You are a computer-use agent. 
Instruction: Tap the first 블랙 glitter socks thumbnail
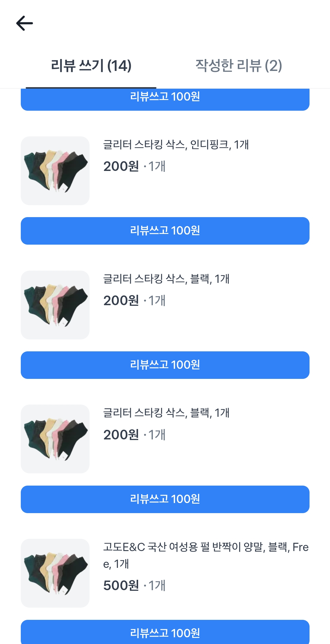[55, 305]
